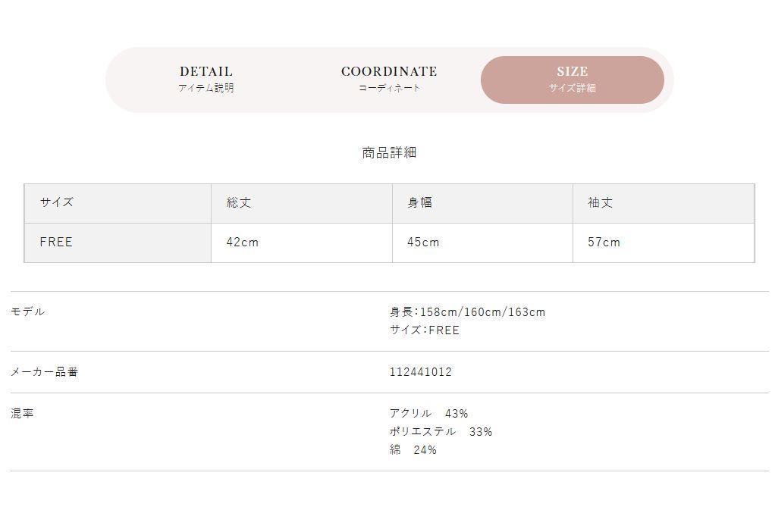Select the SIZE サイズ詳細 tab
The width and height of the screenshot is (775, 532).
573,80
